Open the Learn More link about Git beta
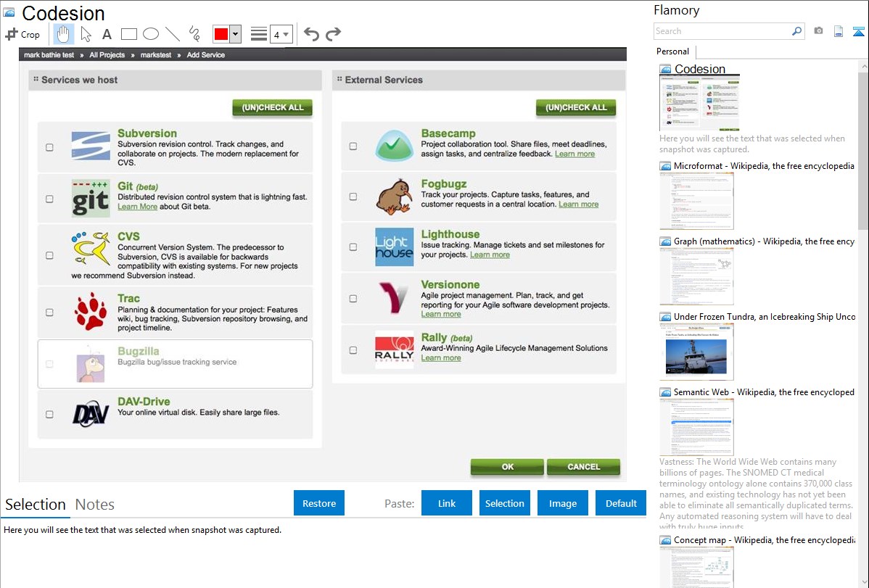 tap(137, 207)
